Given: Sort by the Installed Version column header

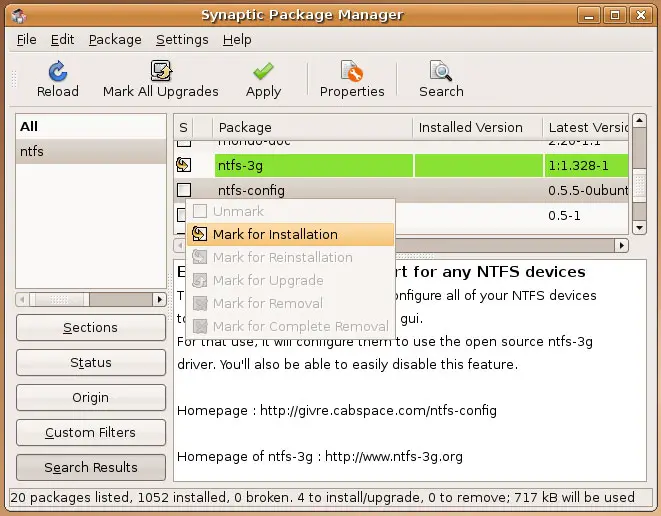Looking at the screenshot, I should [x=477, y=127].
